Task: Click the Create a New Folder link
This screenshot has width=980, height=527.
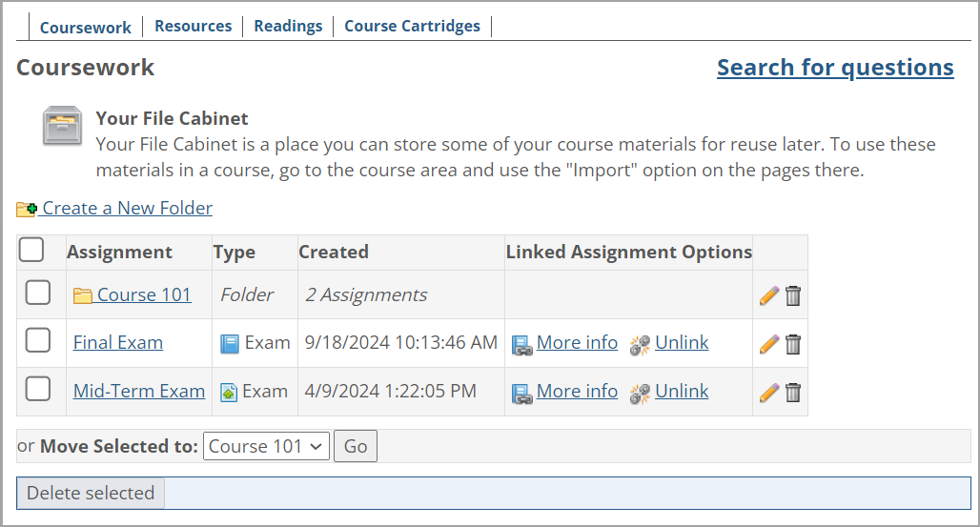Action: click(128, 208)
